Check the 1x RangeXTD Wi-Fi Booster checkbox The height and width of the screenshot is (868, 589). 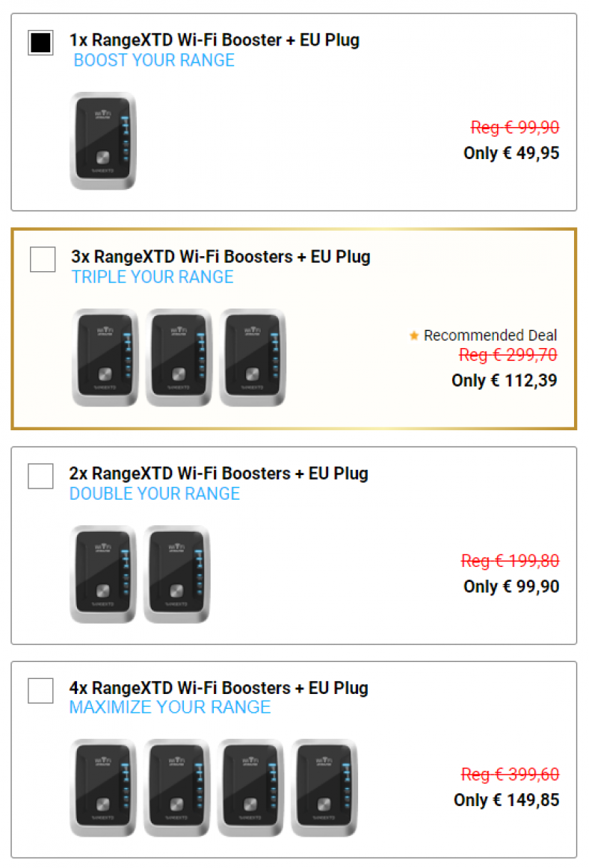coord(40,43)
